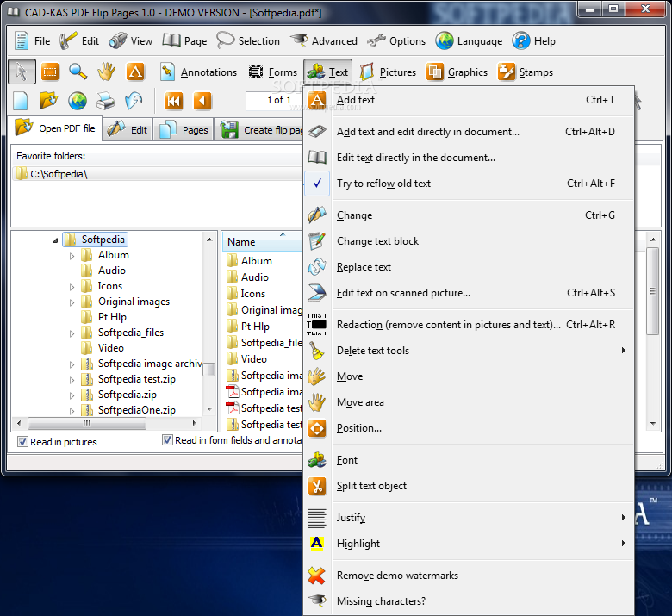Image resolution: width=672 pixels, height=616 pixels.
Task: Choose Edit text directly in the document
Action: (469, 158)
